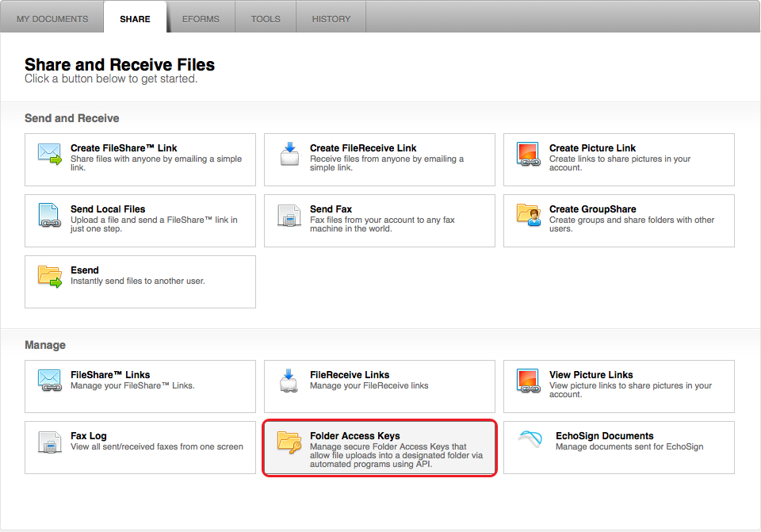Open the History tab
761x532 pixels.
click(331, 19)
